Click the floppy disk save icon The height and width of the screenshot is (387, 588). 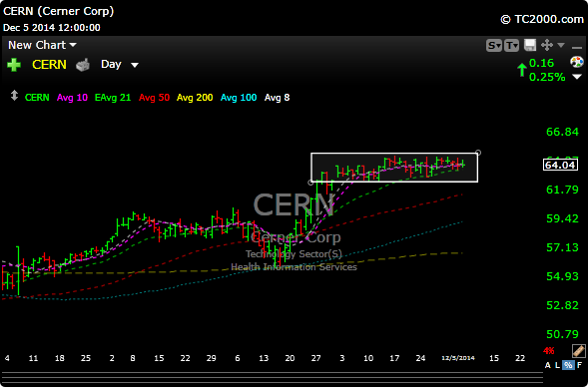(530, 45)
